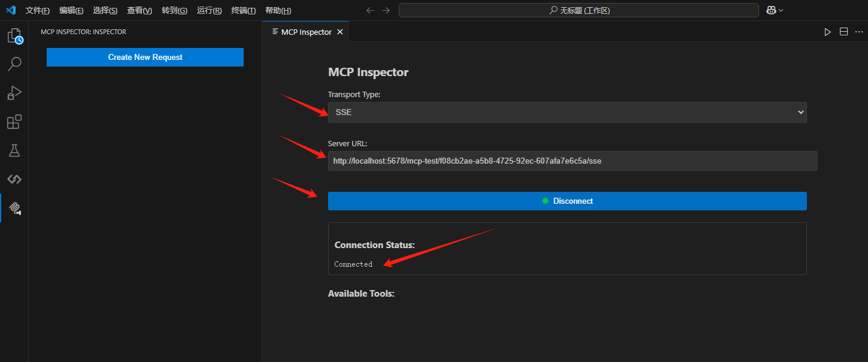
Task: Open the Explorer view in activity bar
Action: coord(14,36)
